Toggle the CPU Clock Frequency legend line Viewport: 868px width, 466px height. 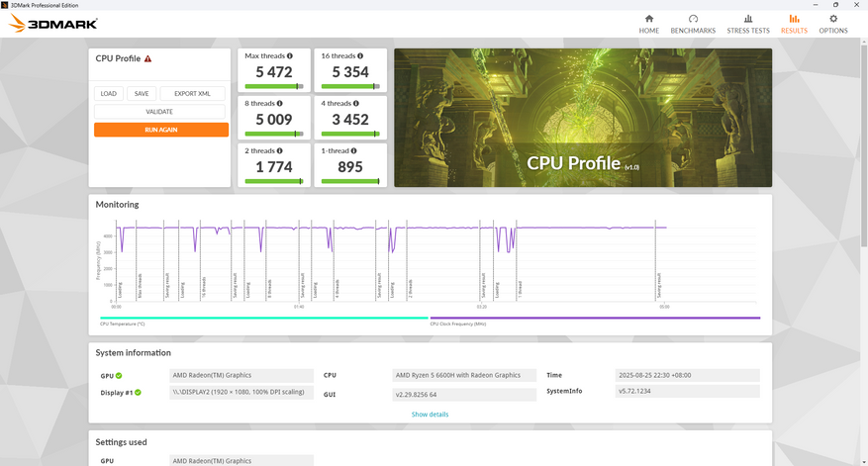(595, 318)
